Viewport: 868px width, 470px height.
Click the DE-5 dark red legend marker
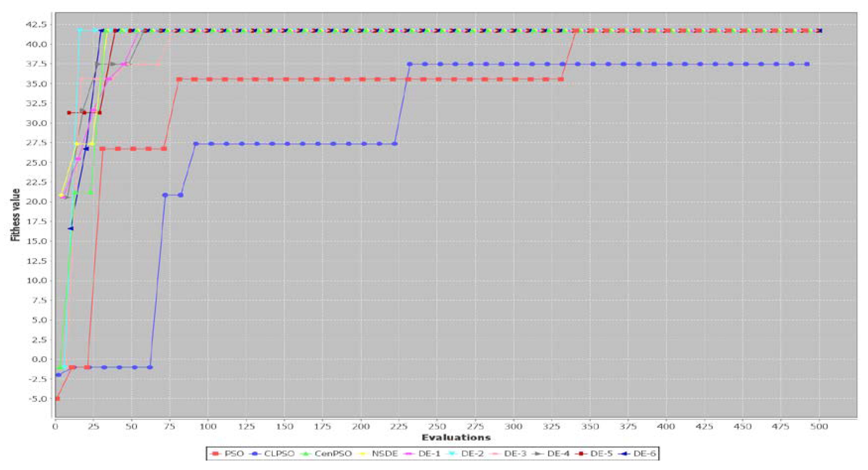coord(581,454)
